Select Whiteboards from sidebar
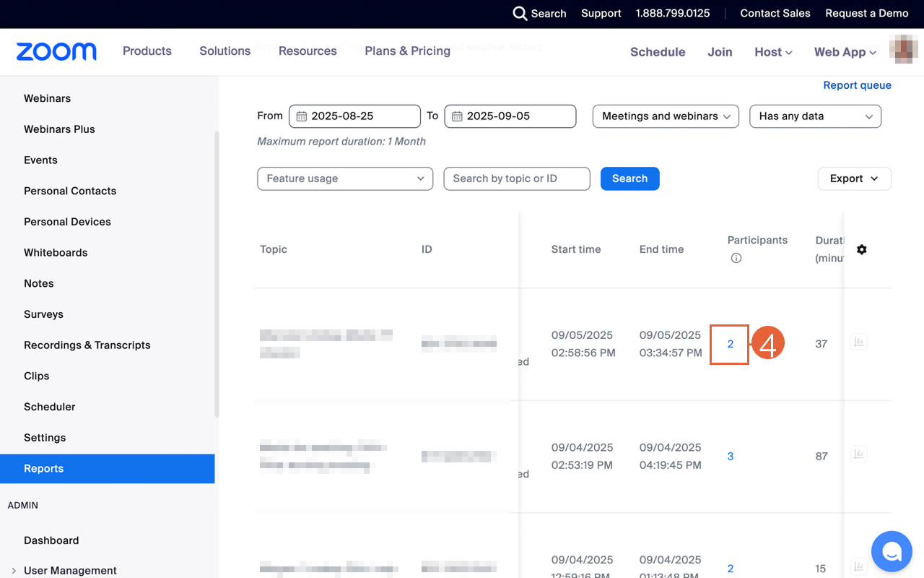 pos(56,252)
